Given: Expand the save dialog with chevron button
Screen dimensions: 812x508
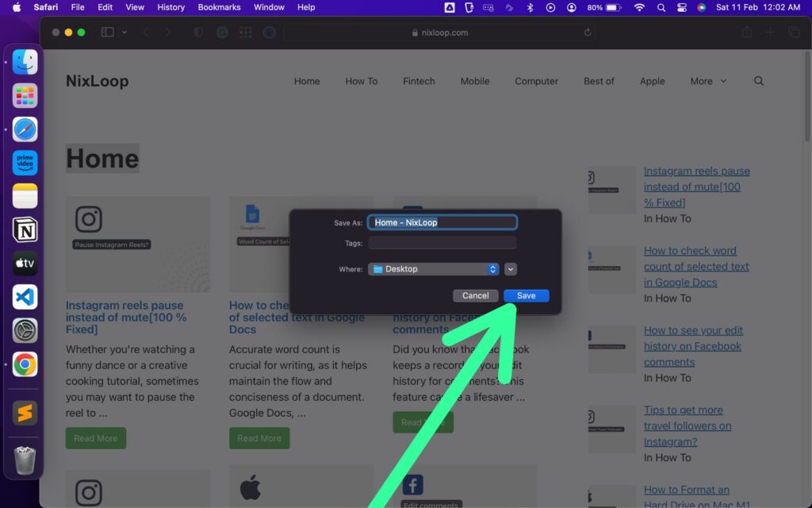Looking at the screenshot, I should tap(511, 269).
